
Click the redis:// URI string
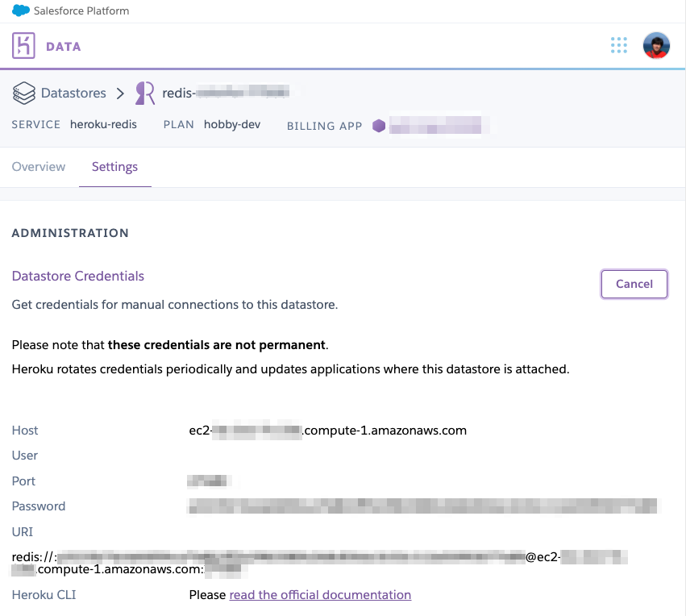click(319, 564)
